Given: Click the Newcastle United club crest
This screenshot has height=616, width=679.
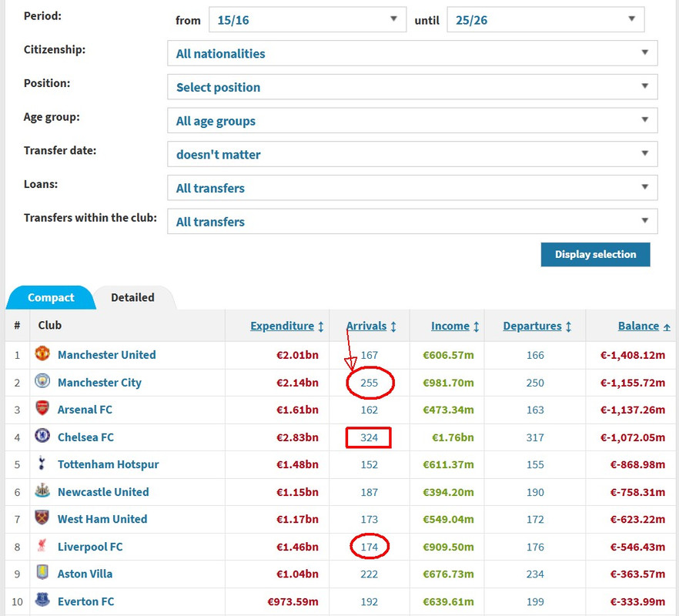Looking at the screenshot, I should coord(42,490).
